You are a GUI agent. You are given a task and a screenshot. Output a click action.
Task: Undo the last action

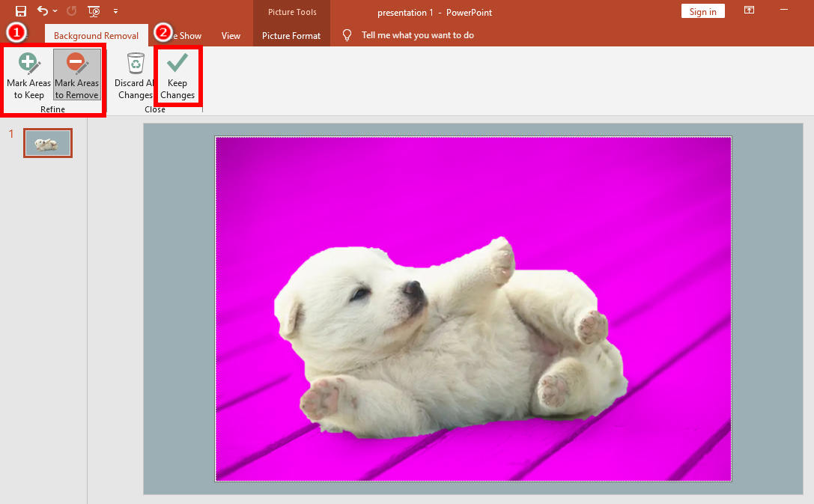click(x=43, y=11)
